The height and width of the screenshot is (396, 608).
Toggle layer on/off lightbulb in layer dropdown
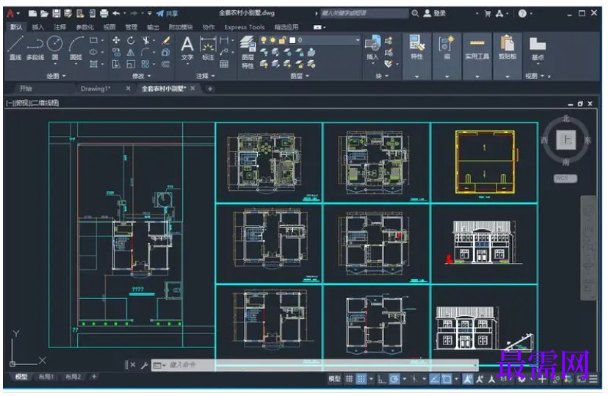[264, 40]
